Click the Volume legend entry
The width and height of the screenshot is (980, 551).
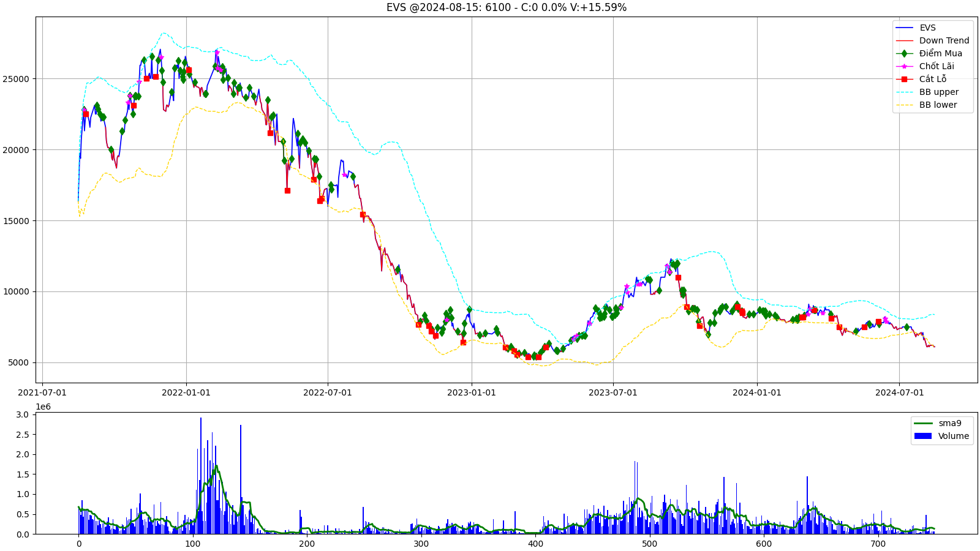(x=941, y=436)
